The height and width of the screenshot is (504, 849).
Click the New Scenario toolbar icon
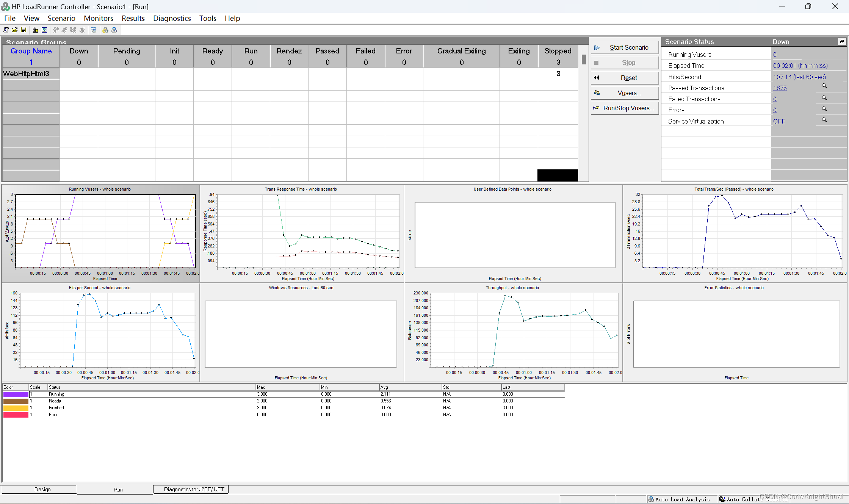click(6, 30)
